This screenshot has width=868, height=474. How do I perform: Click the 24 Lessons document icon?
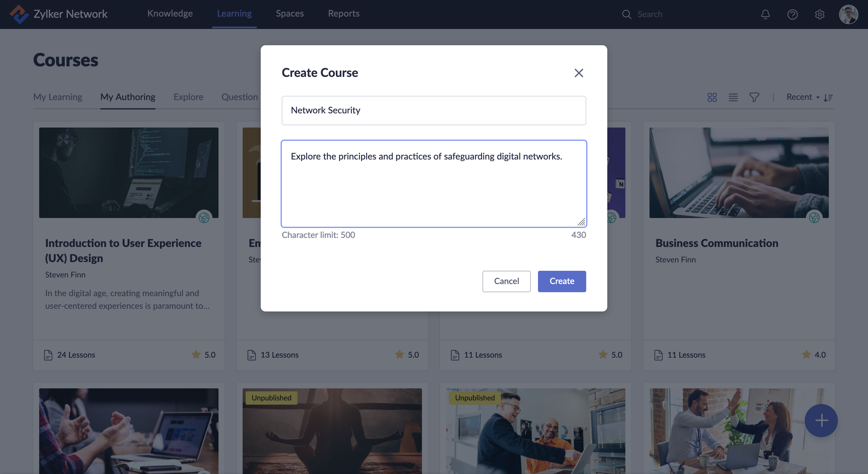48,355
